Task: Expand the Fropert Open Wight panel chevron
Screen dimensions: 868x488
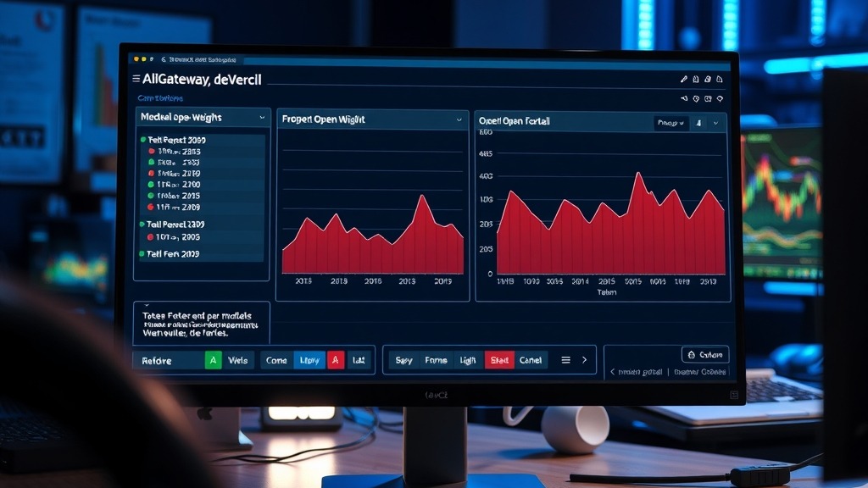Action: click(459, 119)
